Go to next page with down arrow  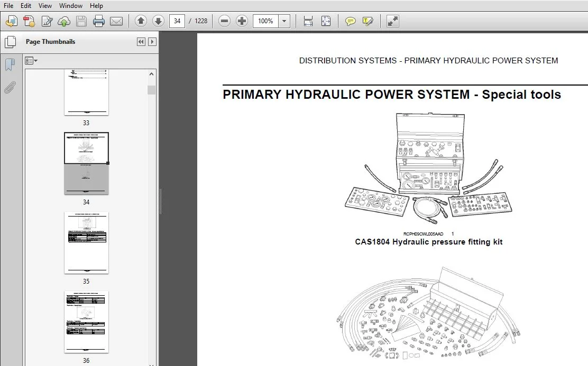click(x=158, y=21)
